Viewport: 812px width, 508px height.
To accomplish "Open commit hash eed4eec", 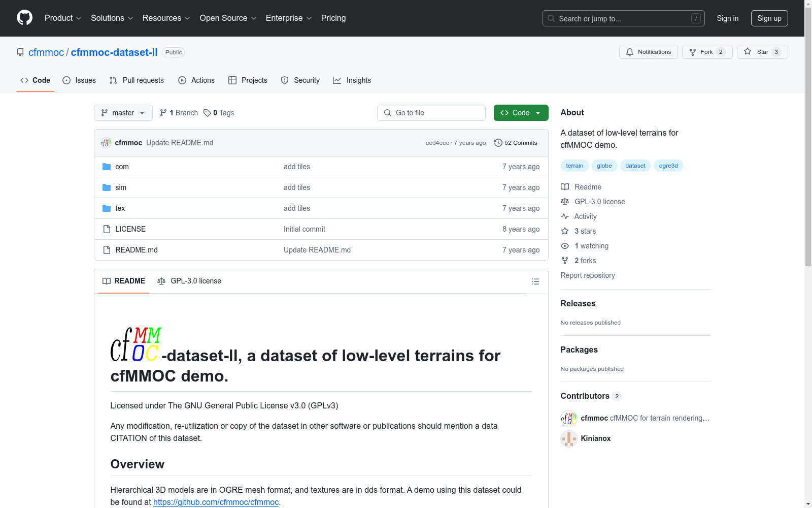I will tap(437, 143).
